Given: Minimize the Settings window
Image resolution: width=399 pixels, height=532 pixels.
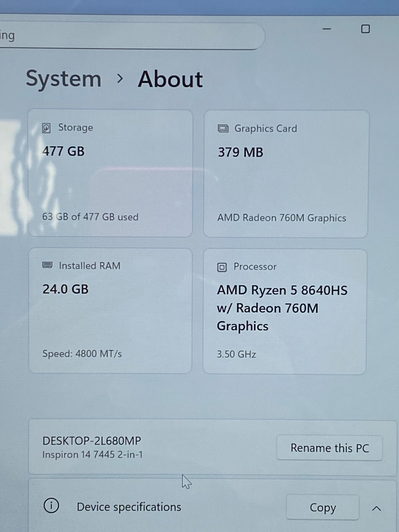Looking at the screenshot, I should point(327,29).
